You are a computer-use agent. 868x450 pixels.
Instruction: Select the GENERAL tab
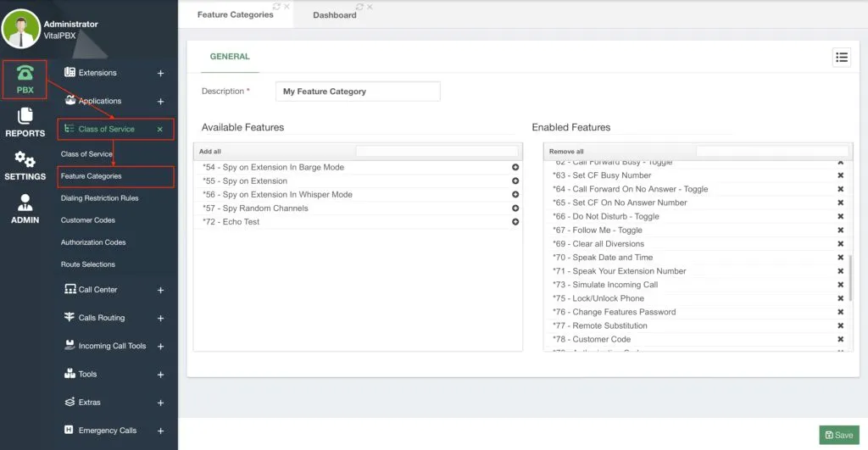[230, 57]
